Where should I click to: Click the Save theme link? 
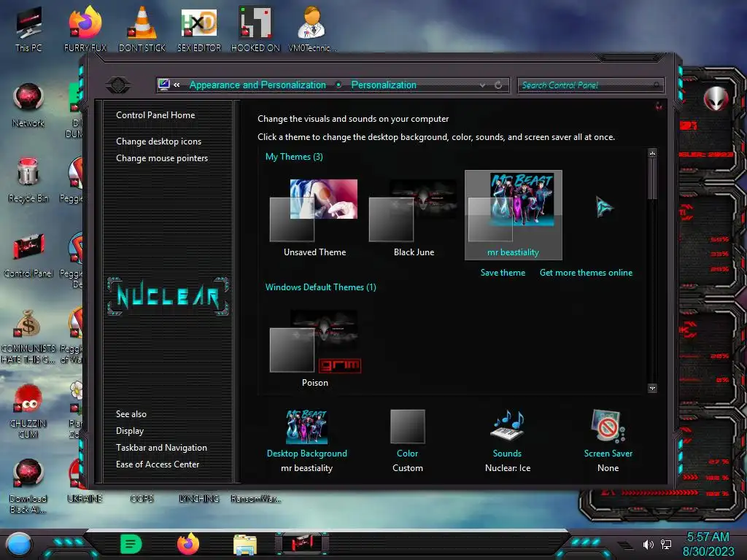click(x=503, y=273)
